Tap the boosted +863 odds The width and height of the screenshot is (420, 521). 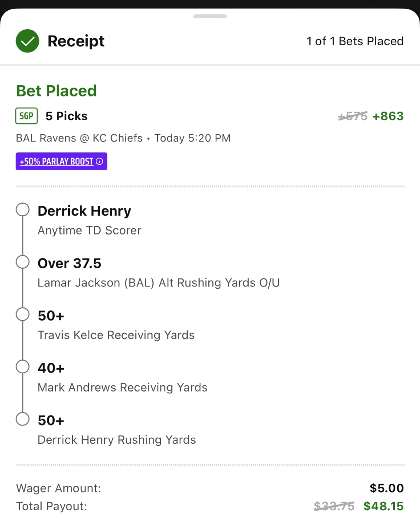[x=388, y=116]
